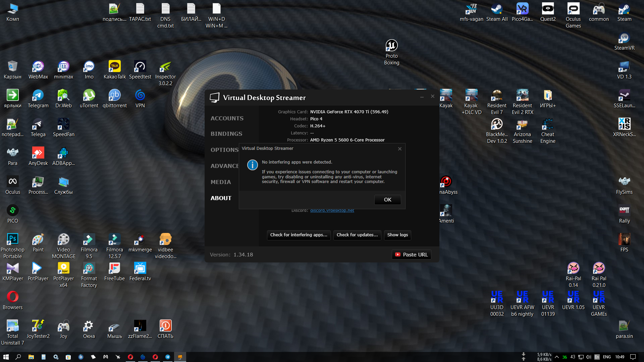The image size is (644, 362).
Task: Open the AnyDesk desktop icon
Action: pos(38,157)
